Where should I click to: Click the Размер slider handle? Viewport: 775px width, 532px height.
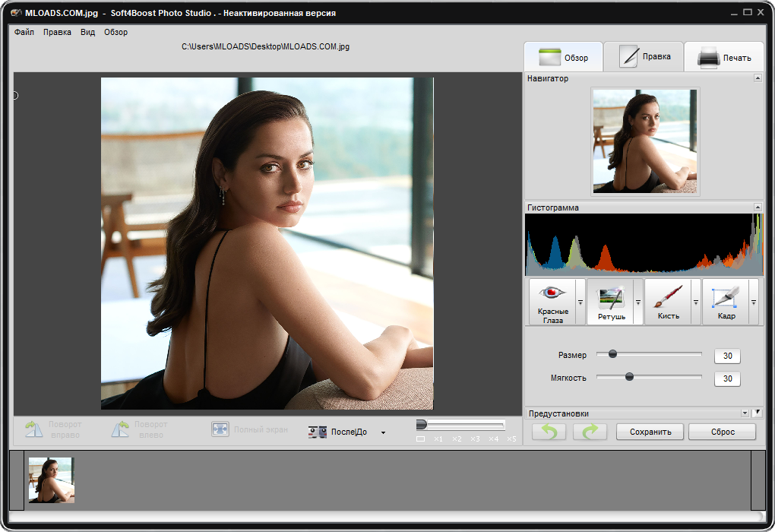click(612, 354)
